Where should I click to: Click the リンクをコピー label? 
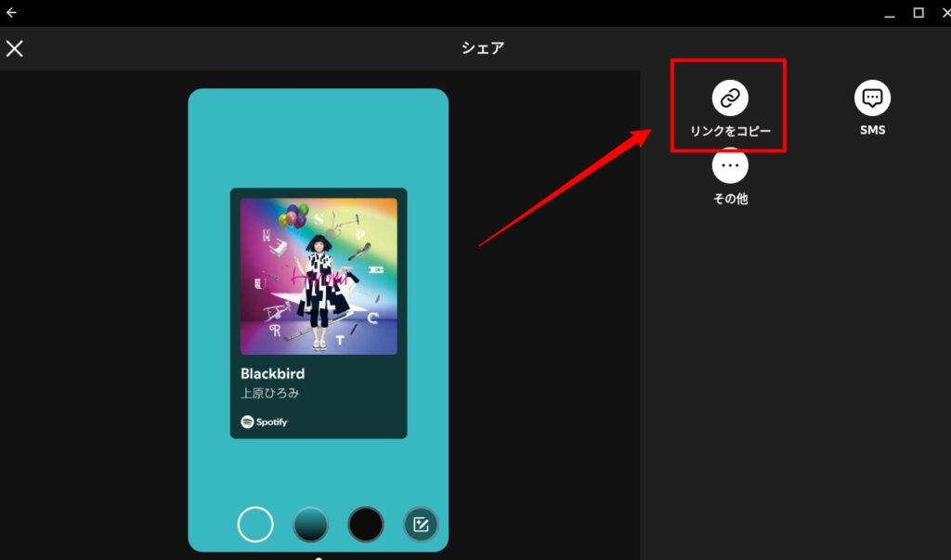click(x=730, y=131)
